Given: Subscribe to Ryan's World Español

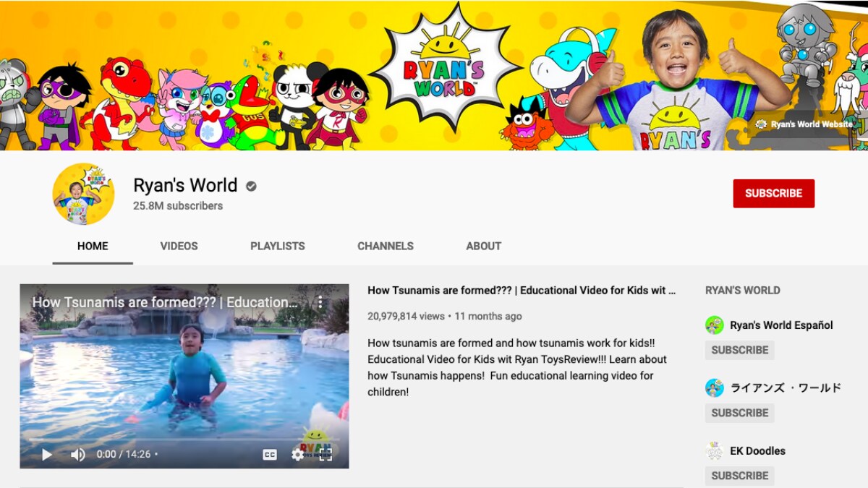Looking at the screenshot, I should pos(739,350).
